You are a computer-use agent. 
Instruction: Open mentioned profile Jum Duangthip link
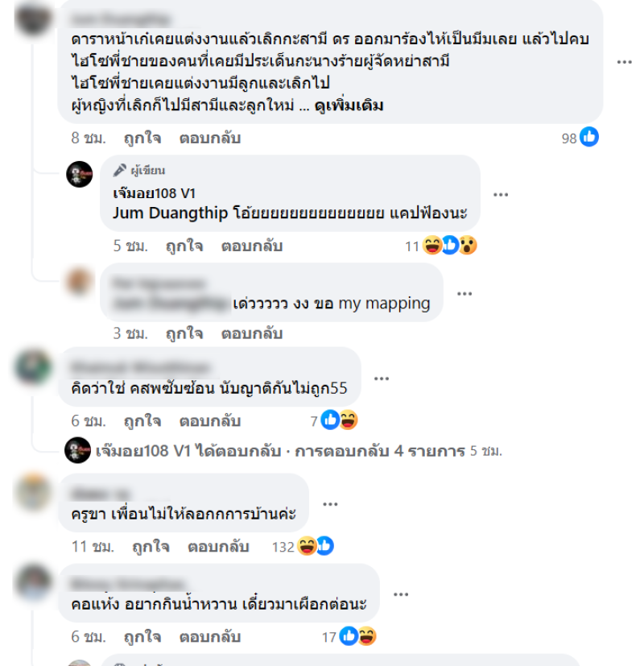[170, 213]
